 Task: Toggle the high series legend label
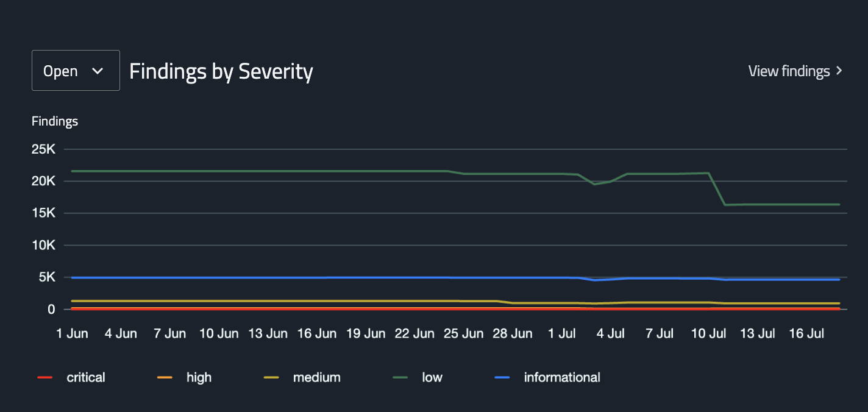pos(199,377)
